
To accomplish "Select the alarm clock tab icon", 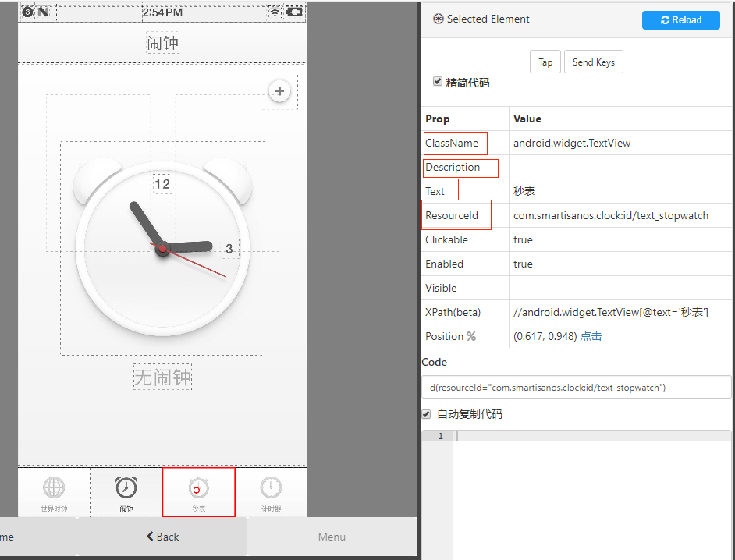I will coord(126,488).
